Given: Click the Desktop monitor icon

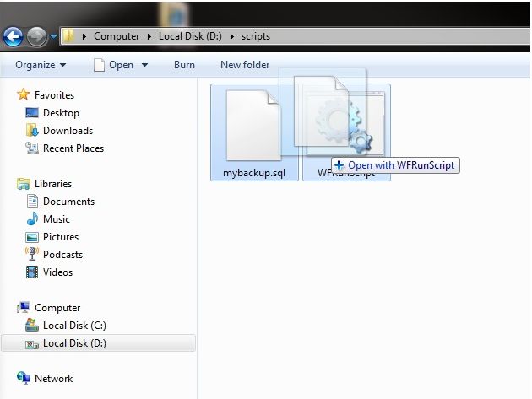Looking at the screenshot, I should pos(32,112).
